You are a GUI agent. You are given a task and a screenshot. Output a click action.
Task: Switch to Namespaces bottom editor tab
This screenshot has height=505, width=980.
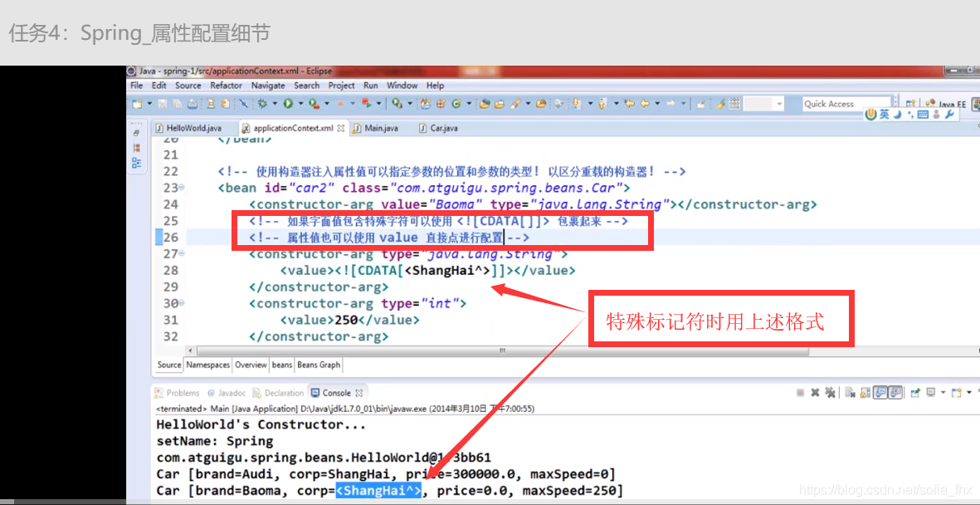pyautogui.click(x=208, y=365)
